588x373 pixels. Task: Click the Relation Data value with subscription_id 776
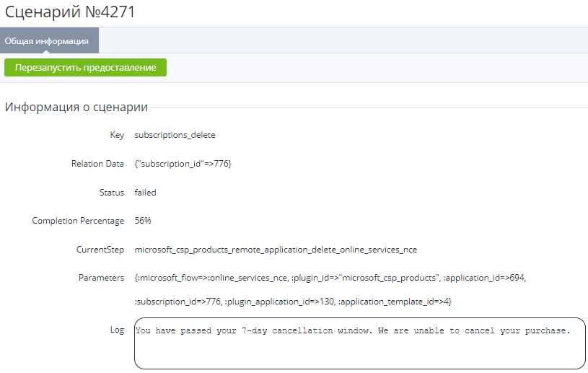pos(183,164)
